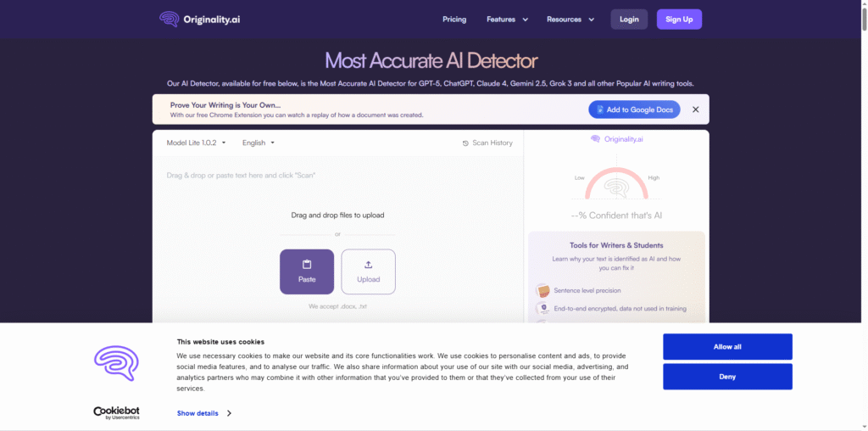Open the Model Lite 1.0.2 dropdown
868x431 pixels.
pos(197,143)
